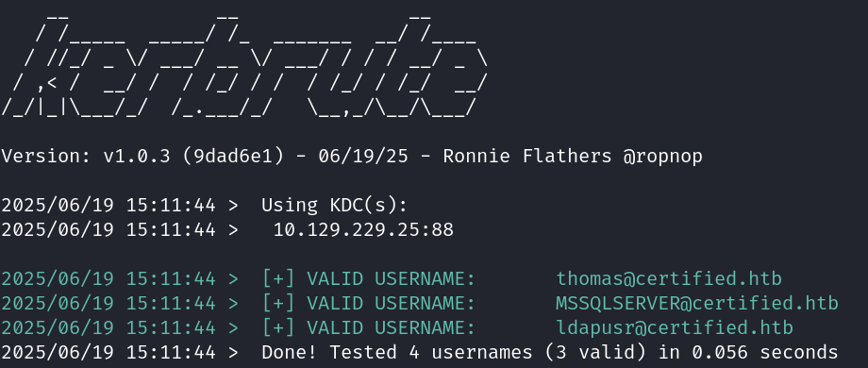Screen dimensions: 868x368
Task: Click the version string v1.0.3
Action: tap(137, 157)
